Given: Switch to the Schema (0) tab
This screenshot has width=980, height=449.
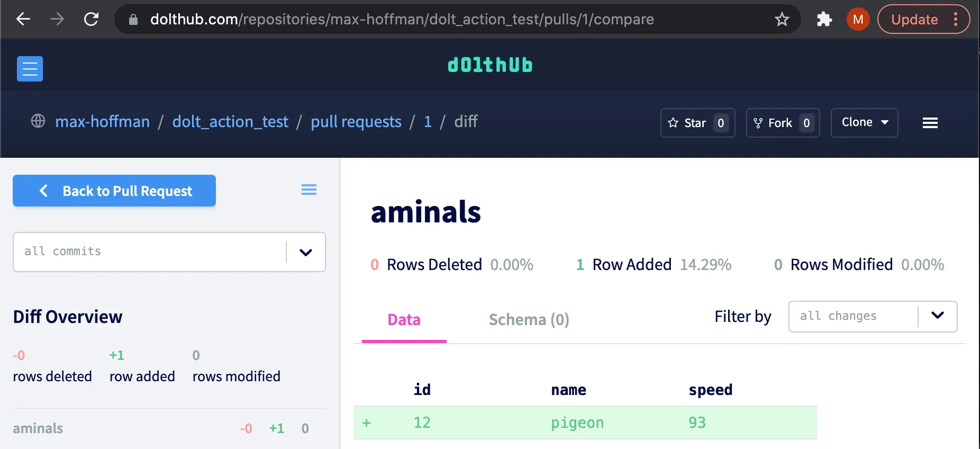Looking at the screenshot, I should pyautogui.click(x=529, y=320).
